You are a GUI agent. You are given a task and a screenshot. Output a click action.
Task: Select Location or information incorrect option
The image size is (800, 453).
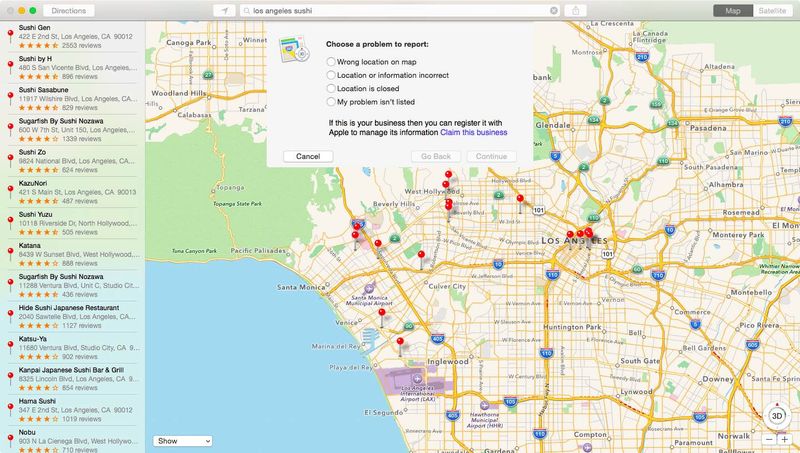331,75
